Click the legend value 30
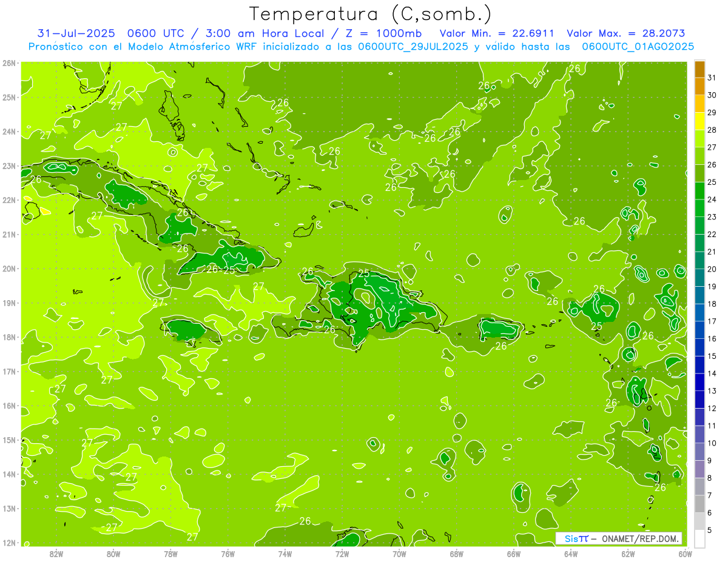 click(712, 95)
